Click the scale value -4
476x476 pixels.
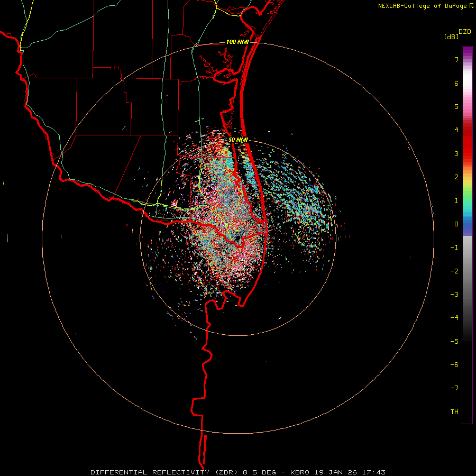pos(454,318)
